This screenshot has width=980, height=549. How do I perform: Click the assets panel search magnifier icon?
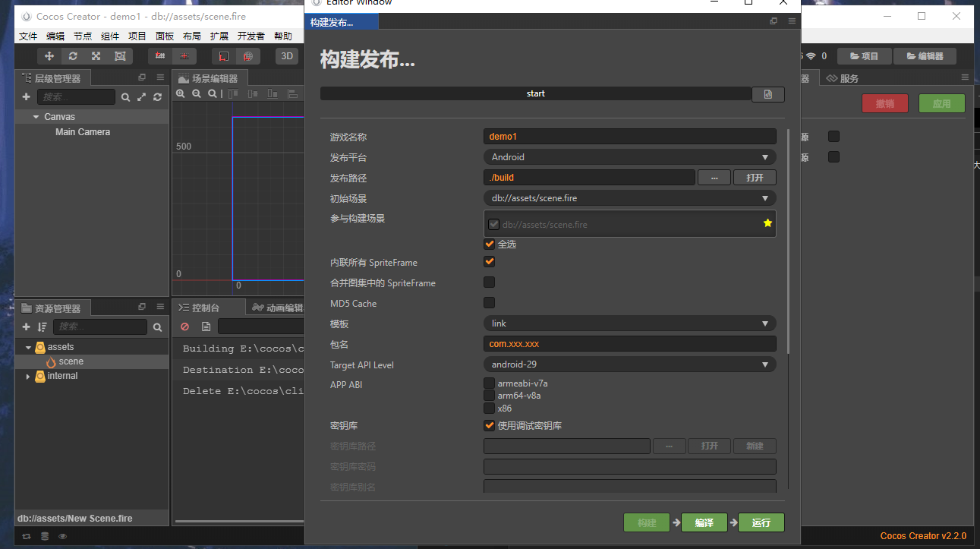click(x=157, y=327)
